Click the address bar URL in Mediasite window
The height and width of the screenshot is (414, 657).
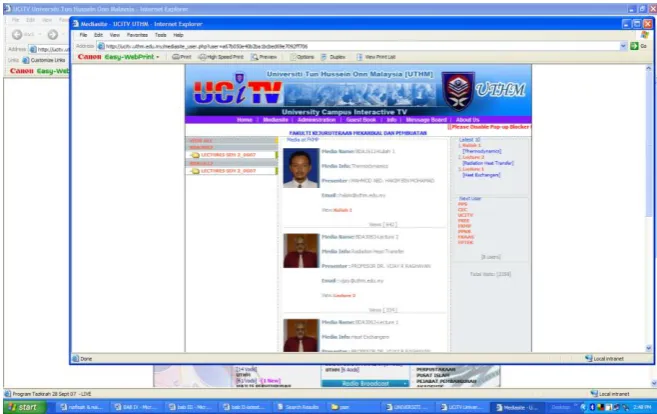coord(206,46)
